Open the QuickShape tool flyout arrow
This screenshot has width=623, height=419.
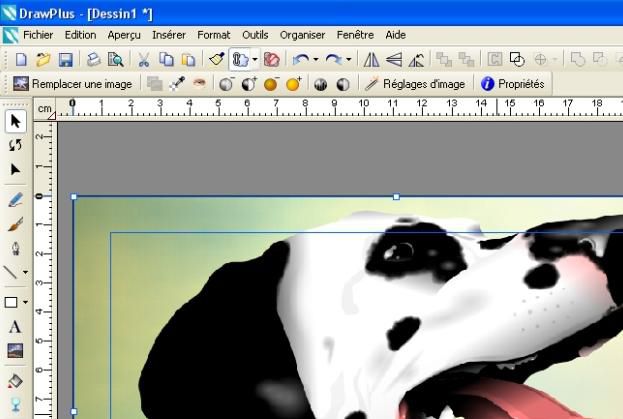tap(26, 302)
